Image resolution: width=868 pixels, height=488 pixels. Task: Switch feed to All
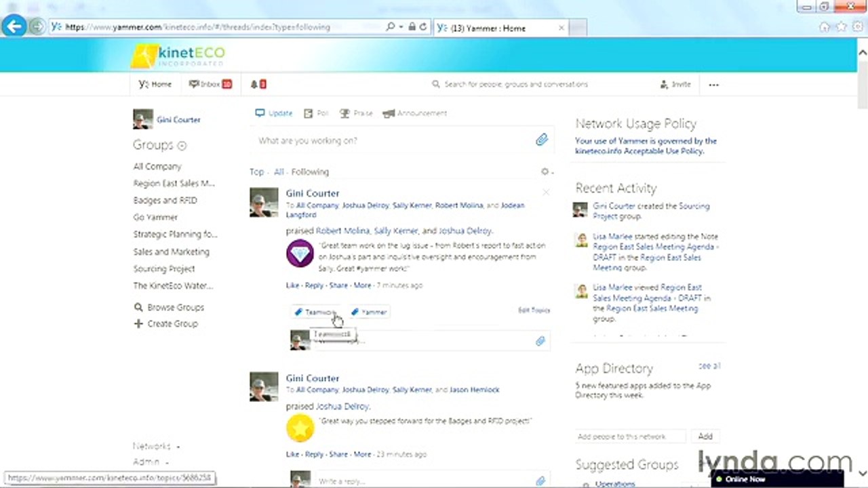click(x=279, y=172)
